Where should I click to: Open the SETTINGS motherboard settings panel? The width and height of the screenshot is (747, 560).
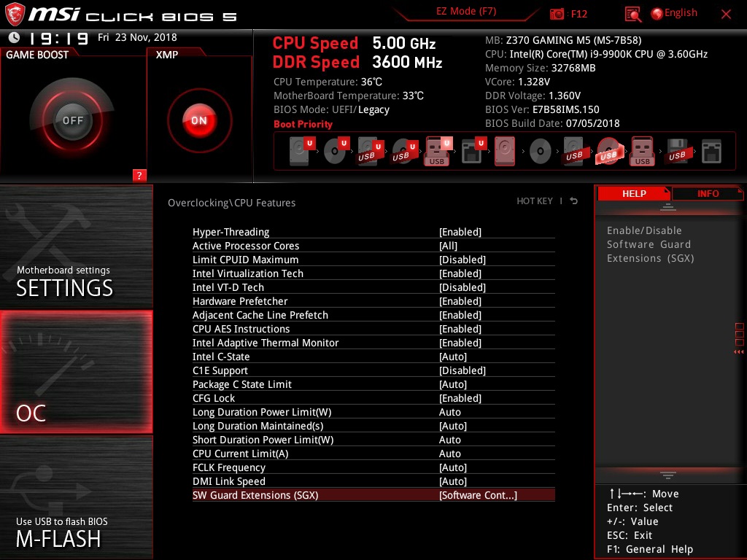76,247
